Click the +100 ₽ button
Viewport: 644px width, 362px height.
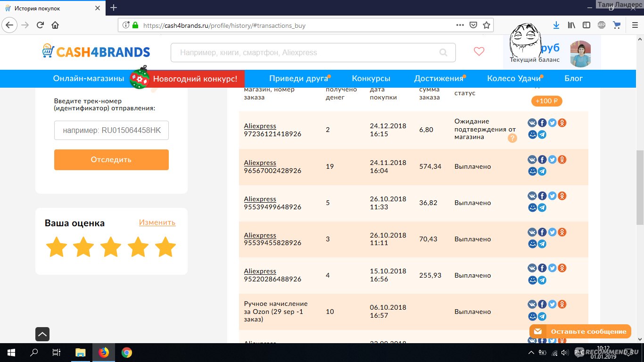tap(547, 101)
